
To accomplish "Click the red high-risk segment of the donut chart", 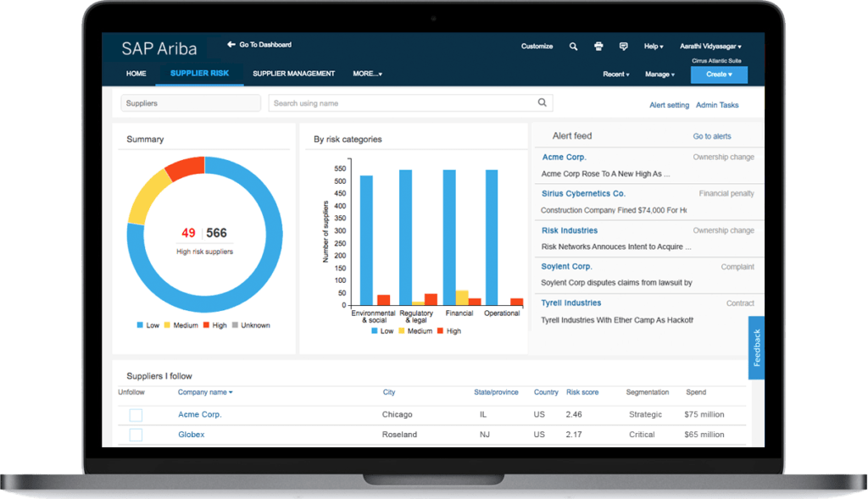I will [x=186, y=169].
